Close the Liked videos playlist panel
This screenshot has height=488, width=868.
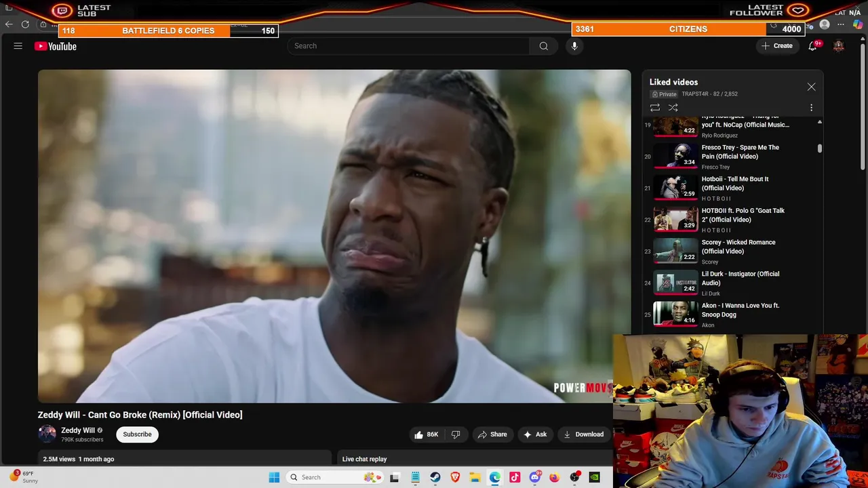click(811, 87)
